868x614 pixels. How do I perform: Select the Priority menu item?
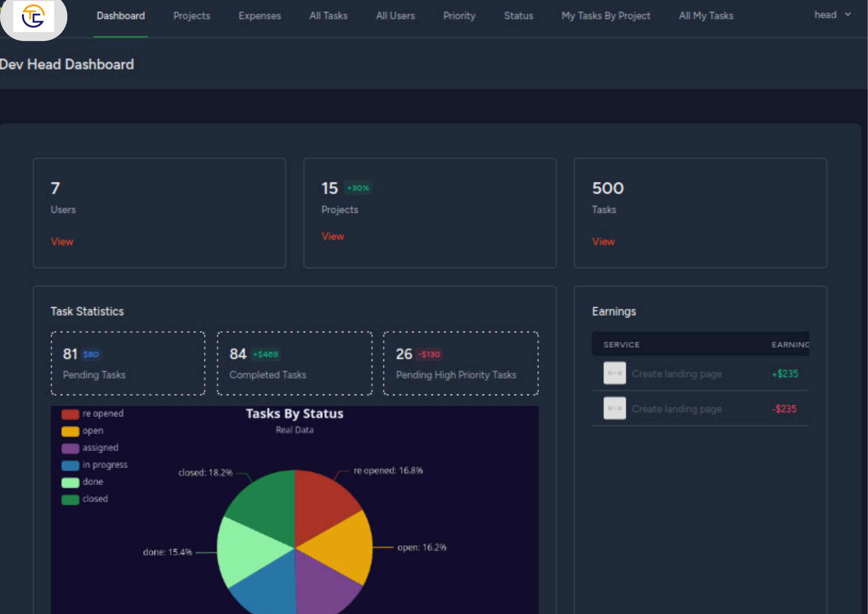point(459,16)
